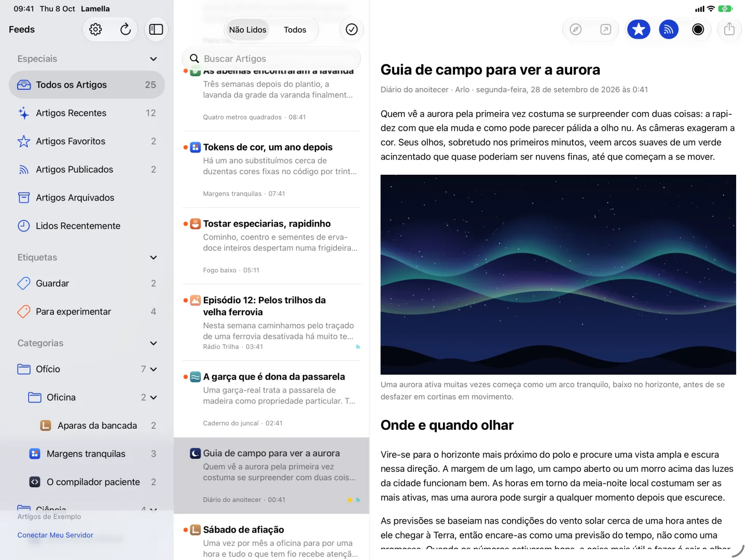This screenshot has width=747, height=560.
Task: Open Lidos Recentemente clock icon
Action: pyautogui.click(x=24, y=226)
